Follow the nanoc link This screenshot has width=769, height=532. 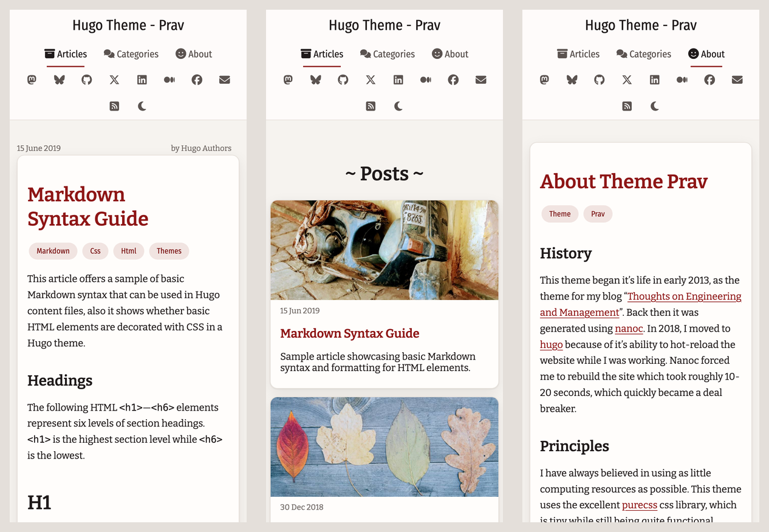click(629, 329)
